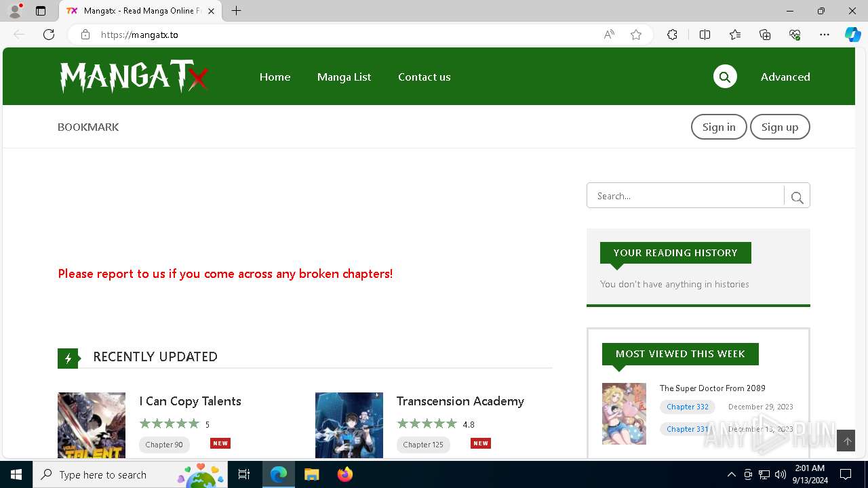Open the BOOKMARK link

point(88,127)
